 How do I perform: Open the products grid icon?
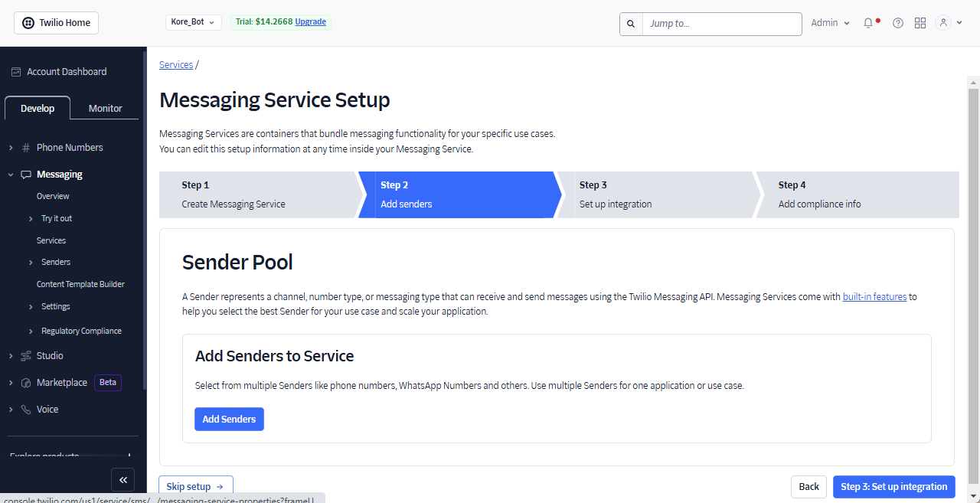click(920, 23)
